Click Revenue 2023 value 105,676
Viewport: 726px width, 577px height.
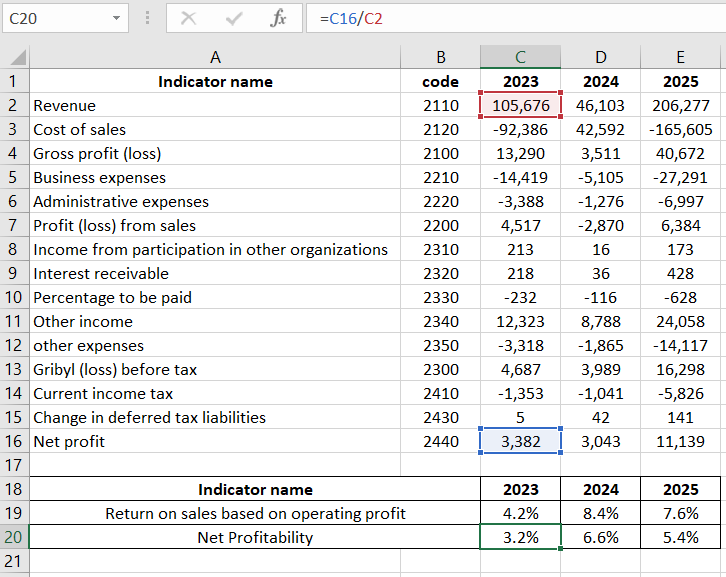pos(520,105)
